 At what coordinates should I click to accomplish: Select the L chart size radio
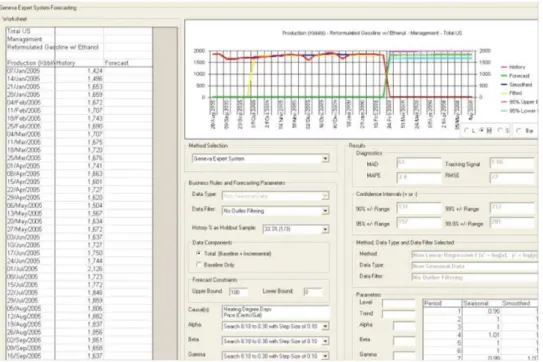[466, 131]
